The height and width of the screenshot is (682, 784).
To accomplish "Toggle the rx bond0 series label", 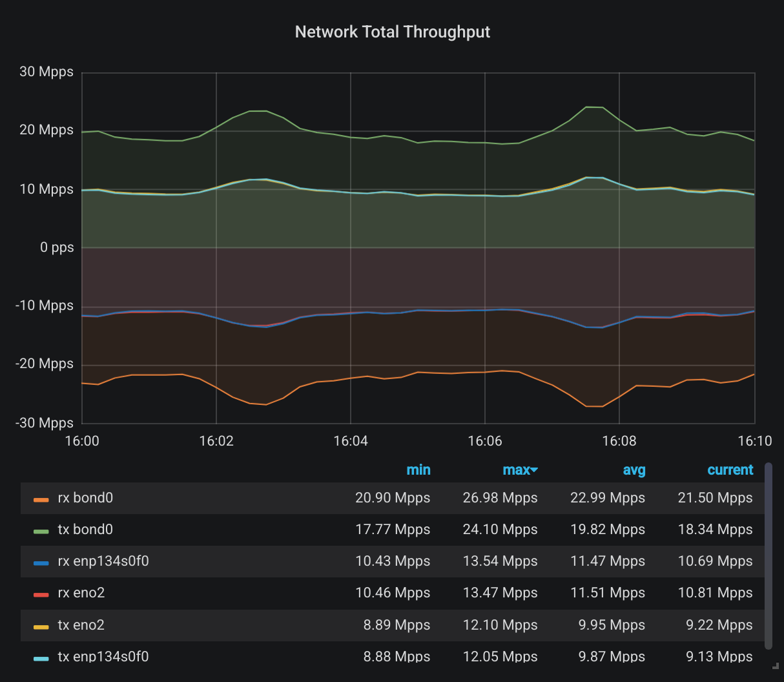I will [85, 498].
